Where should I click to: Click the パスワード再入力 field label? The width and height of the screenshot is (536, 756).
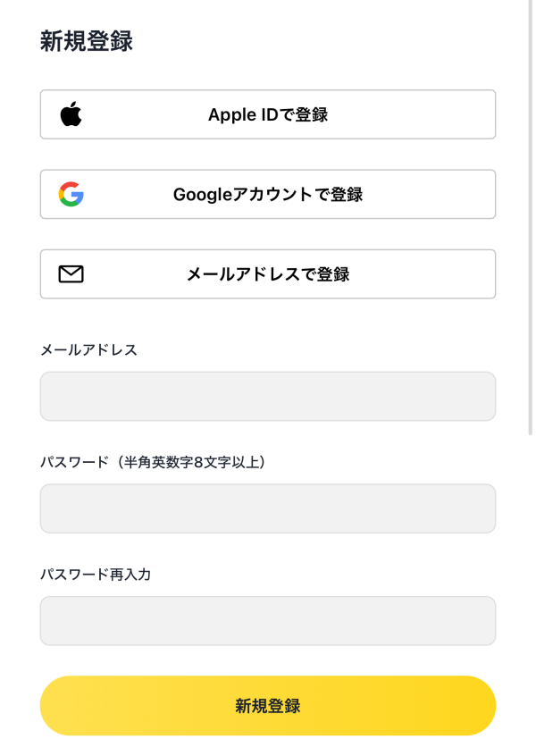(x=96, y=575)
